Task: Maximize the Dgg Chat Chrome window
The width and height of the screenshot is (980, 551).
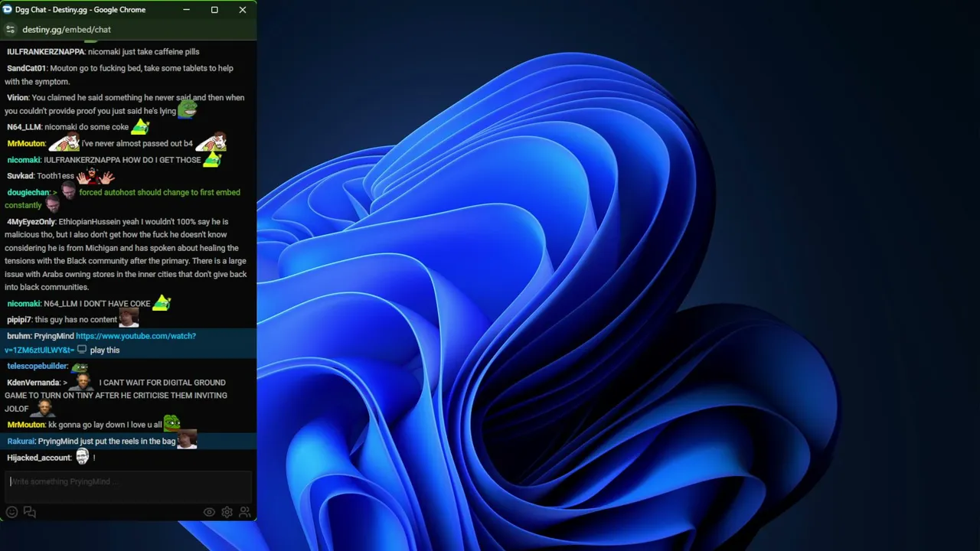Action: (214, 10)
